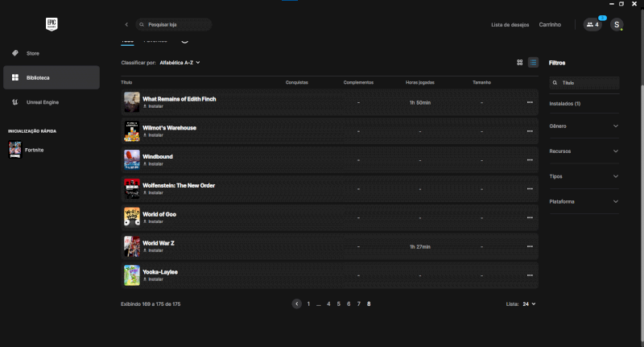
Task: Expand the Plataforma filter
Action: pyautogui.click(x=584, y=201)
